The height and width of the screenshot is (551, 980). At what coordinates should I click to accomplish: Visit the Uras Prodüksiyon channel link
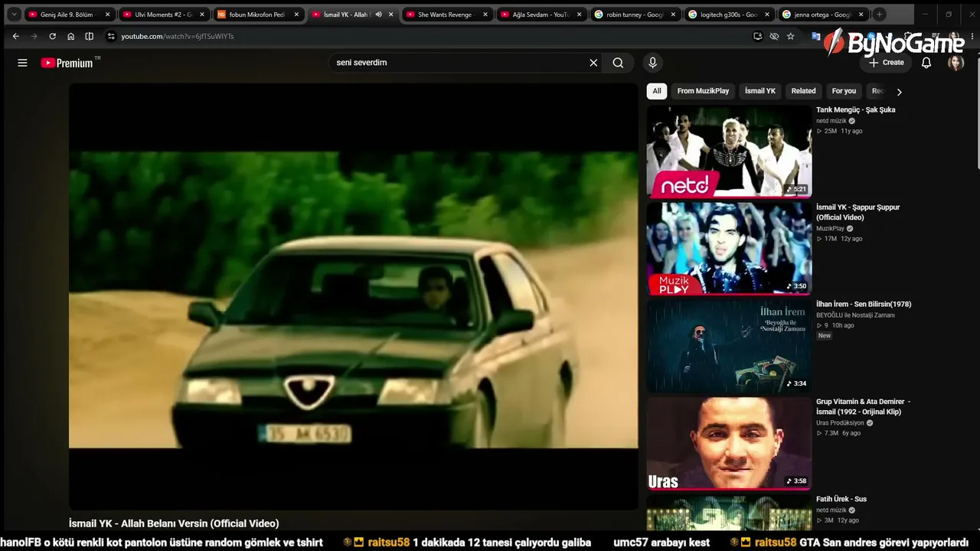[840, 422]
